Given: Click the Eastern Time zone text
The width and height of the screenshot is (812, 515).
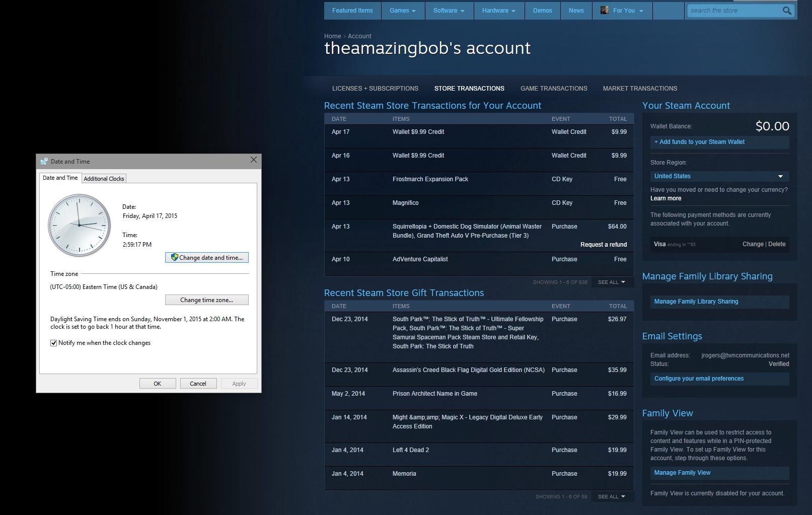Looking at the screenshot, I should [x=104, y=287].
